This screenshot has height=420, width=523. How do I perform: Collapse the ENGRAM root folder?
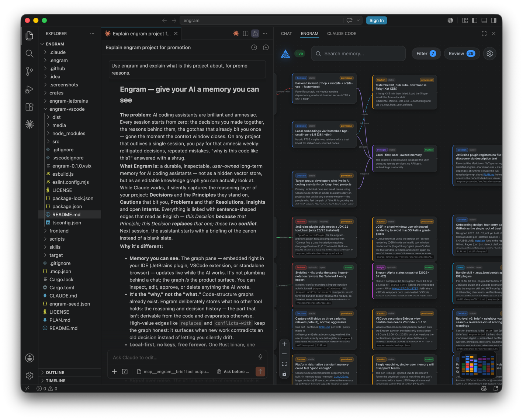[70, 44]
